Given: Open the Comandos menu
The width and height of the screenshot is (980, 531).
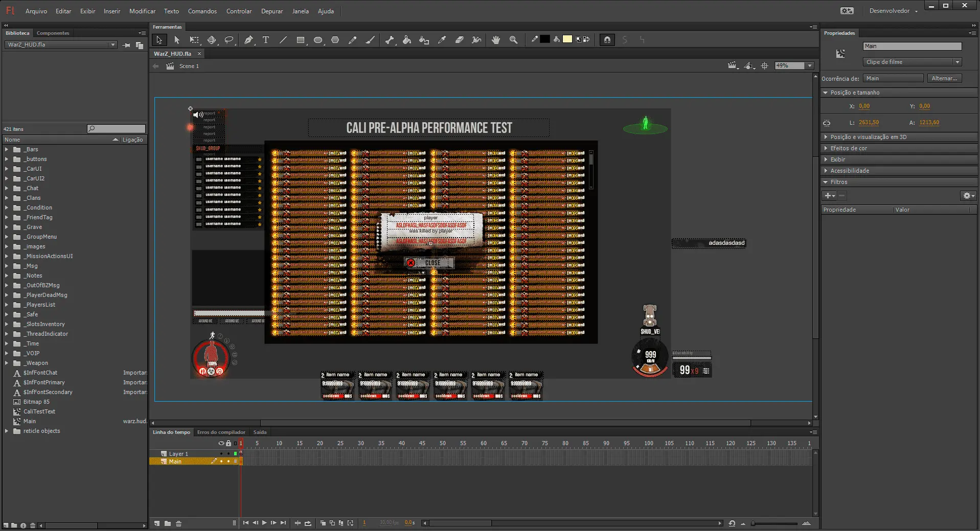Looking at the screenshot, I should point(202,11).
